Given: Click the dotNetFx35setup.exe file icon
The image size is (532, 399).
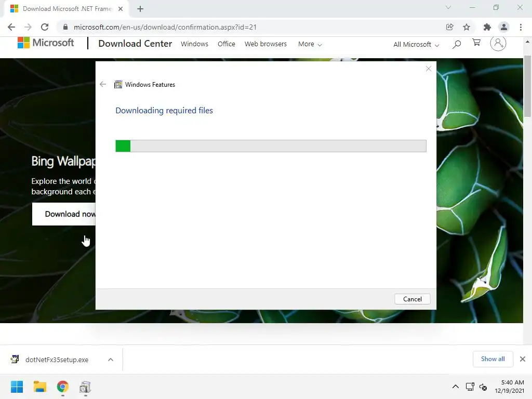Looking at the screenshot, I should (15, 360).
